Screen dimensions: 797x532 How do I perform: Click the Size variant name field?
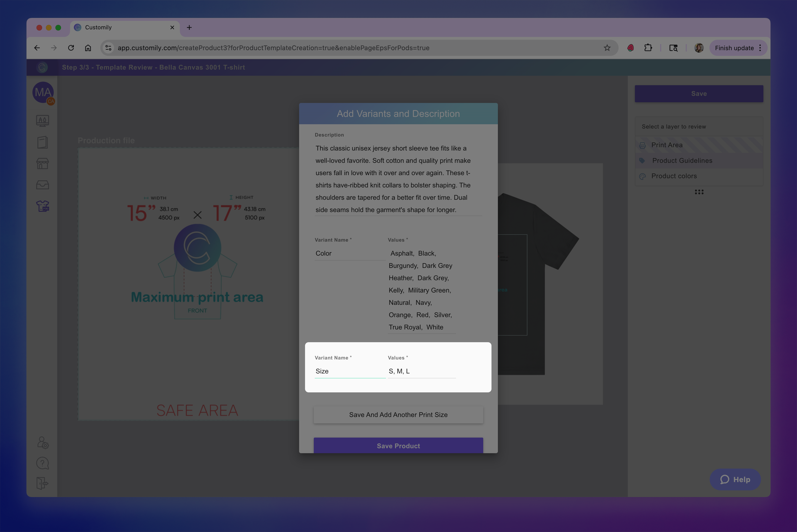point(350,371)
